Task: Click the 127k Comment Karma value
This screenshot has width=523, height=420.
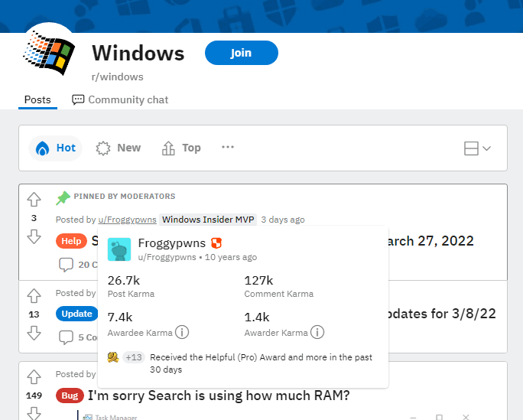Action: click(x=259, y=281)
